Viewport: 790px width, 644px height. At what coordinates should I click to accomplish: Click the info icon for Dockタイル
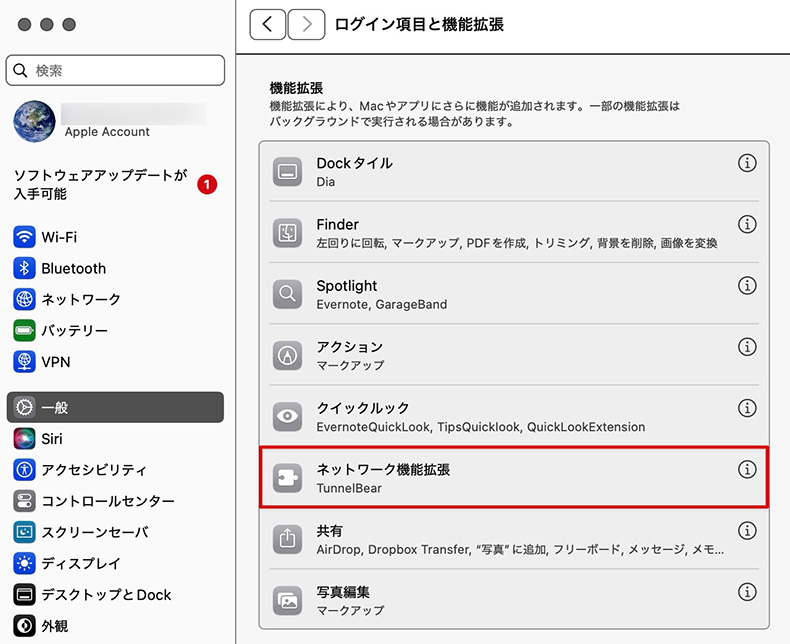746,163
